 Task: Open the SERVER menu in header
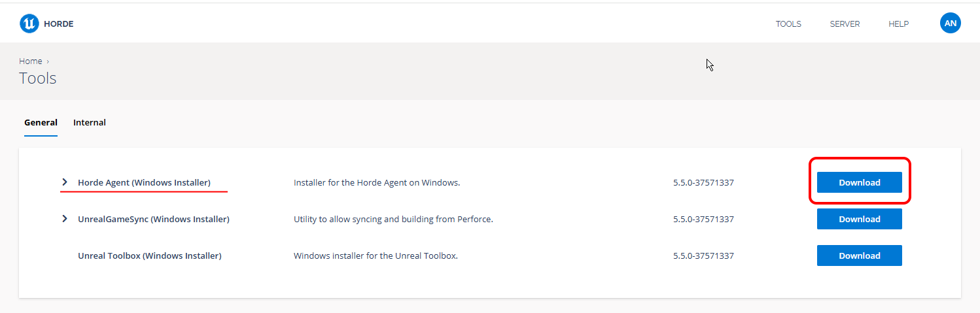pyautogui.click(x=845, y=24)
